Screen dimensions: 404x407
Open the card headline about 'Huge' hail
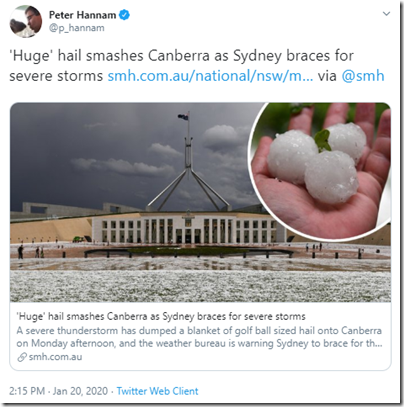pos(161,316)
